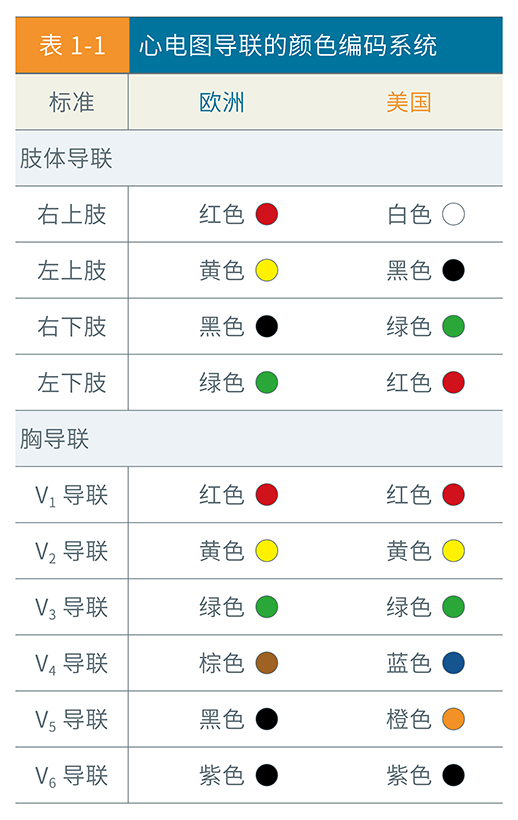
Task: Select the green dot for 左下肢 Europe
Action: point(267,382)
